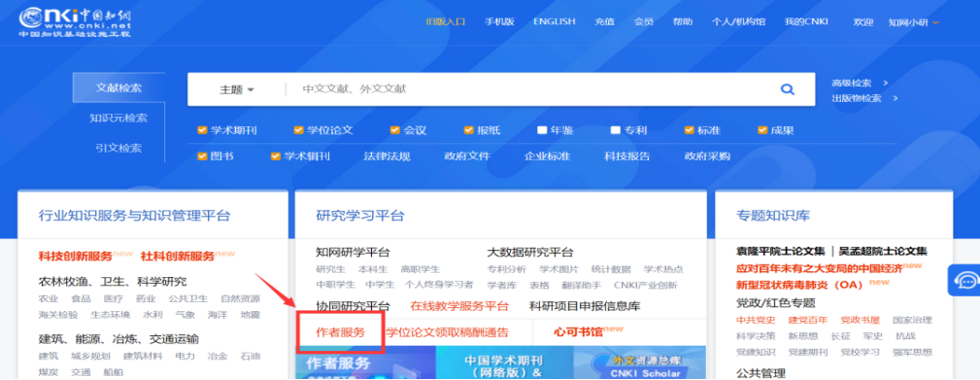
Task: Expand the 知网小研 user dropdown
Action: point(914,22)
